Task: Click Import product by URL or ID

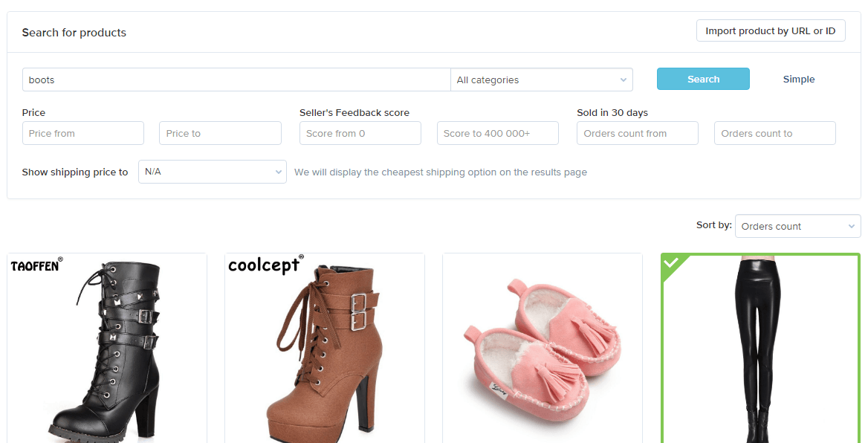Action: click(x=771, y=31)
